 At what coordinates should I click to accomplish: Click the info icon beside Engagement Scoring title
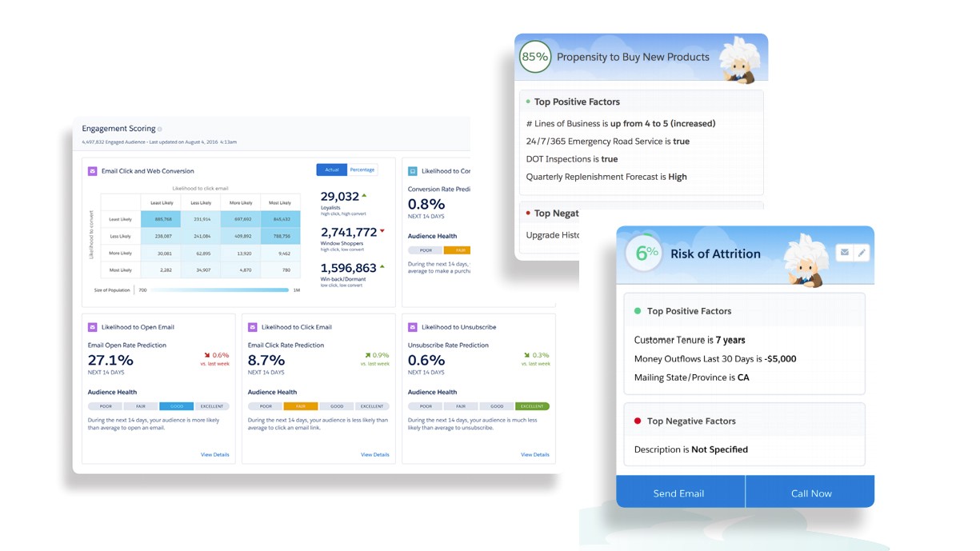click(160, 129)
